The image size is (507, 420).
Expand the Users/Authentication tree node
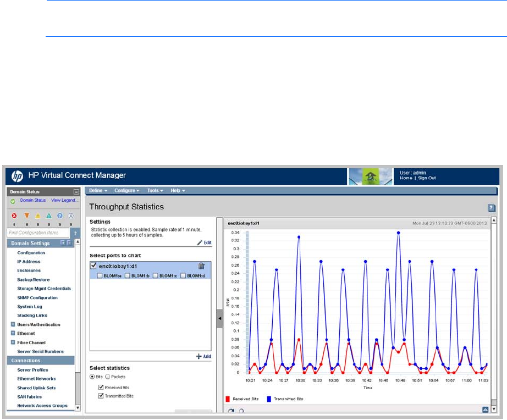13,324
